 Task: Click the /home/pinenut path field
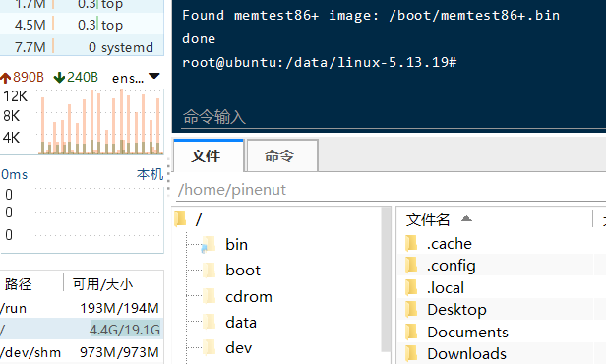click(x=392, y=190)
